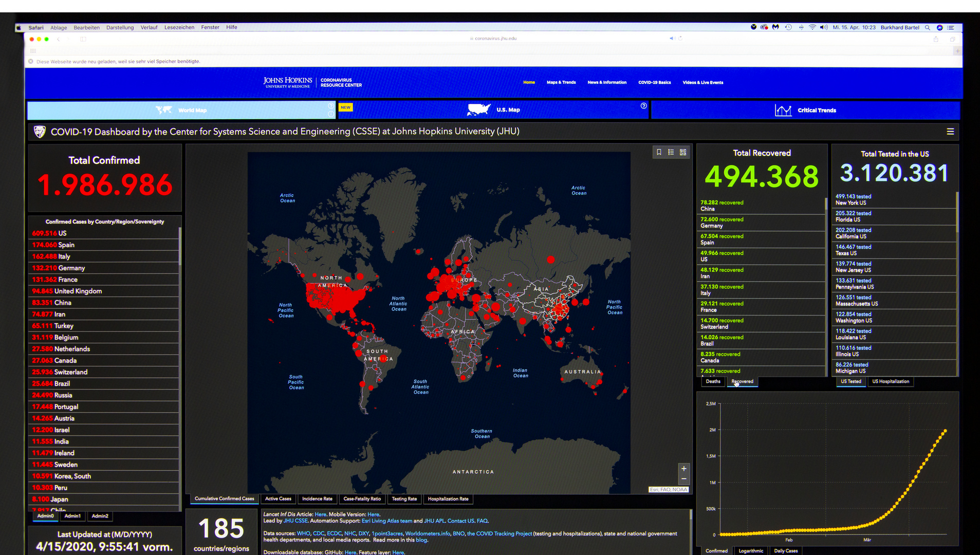Follow the Worldometers.info link
The height and width of the screenshot is (555, 980).
427,533
